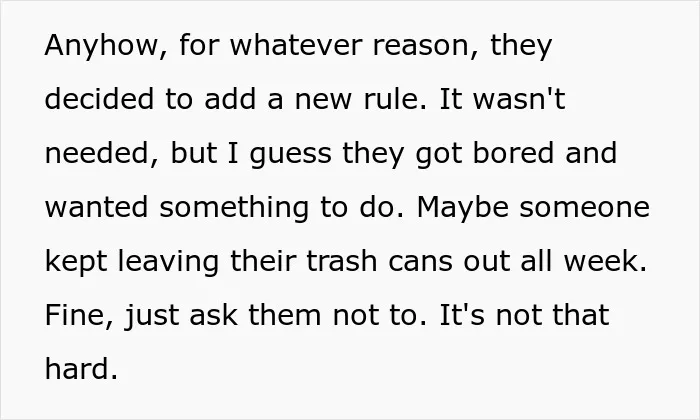700x420 pixels.
Task: Select the word "someone" in the text
Action: [585, 209]
